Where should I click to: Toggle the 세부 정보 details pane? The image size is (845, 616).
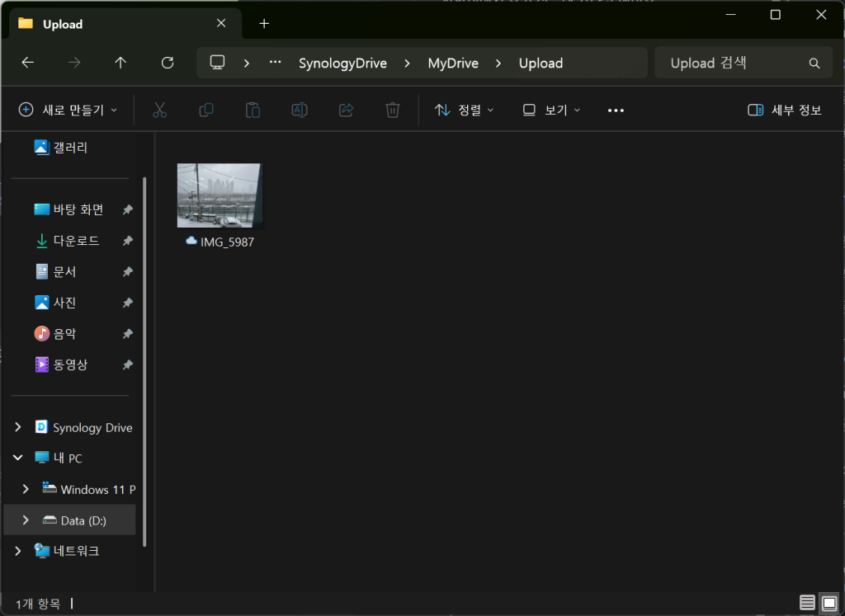[x=785, y=111]
